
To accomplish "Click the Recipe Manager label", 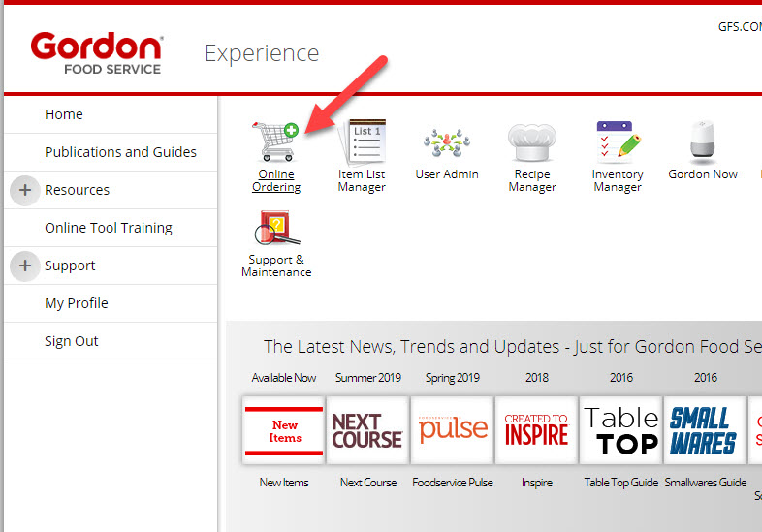I will point(532,181).
